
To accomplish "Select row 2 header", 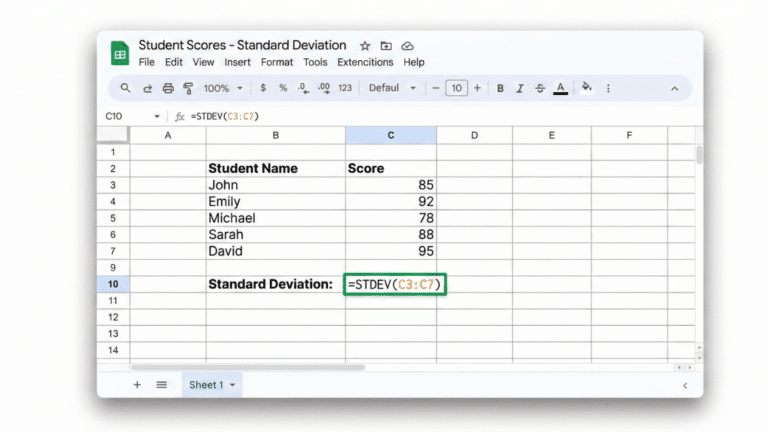I will click(113, 168).
